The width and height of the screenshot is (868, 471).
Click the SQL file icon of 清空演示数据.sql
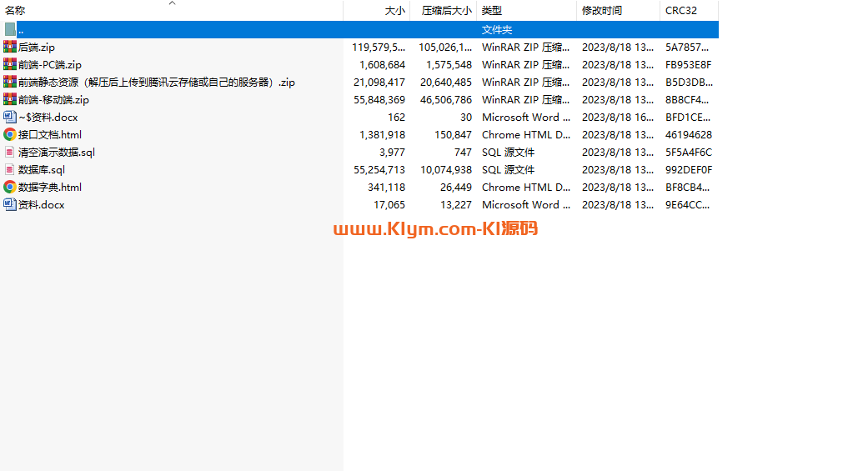coord(9,153)
